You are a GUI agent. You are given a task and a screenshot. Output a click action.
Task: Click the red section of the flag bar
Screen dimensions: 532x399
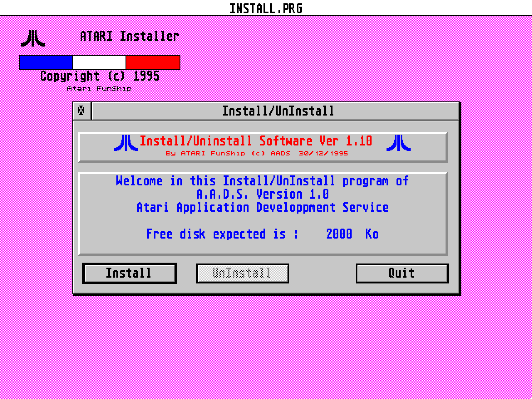pos(153,62)
